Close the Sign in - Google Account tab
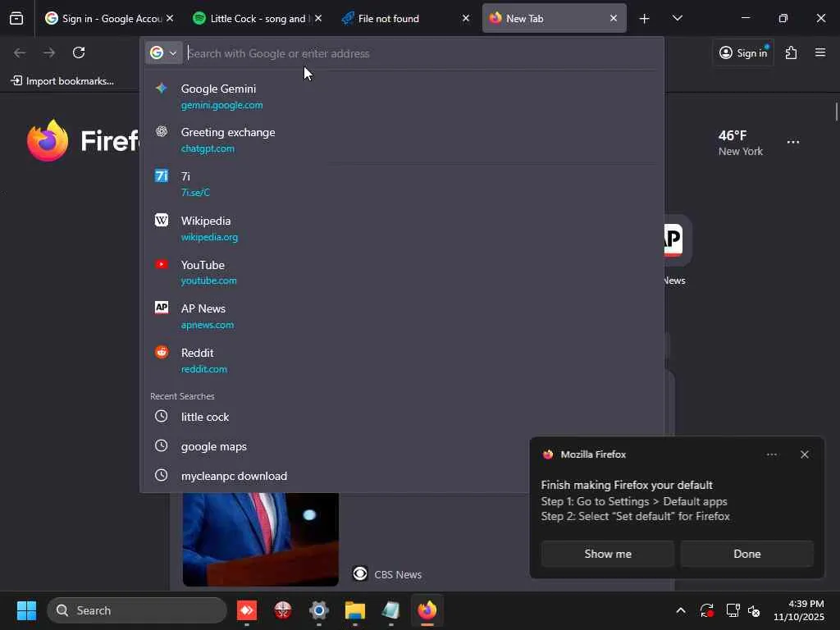 [169, 18]
